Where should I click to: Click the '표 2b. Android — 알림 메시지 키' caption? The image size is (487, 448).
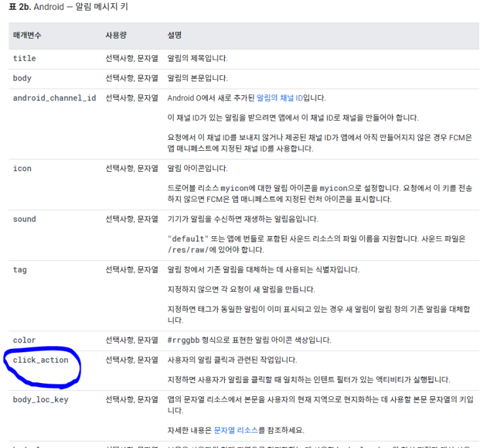(x=68, y=7)
